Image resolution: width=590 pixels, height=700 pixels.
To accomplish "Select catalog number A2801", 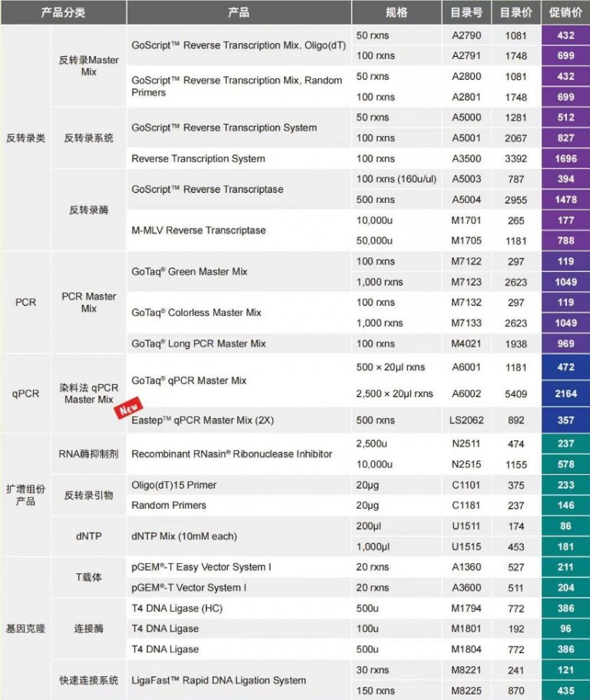I will pos(466,97).
